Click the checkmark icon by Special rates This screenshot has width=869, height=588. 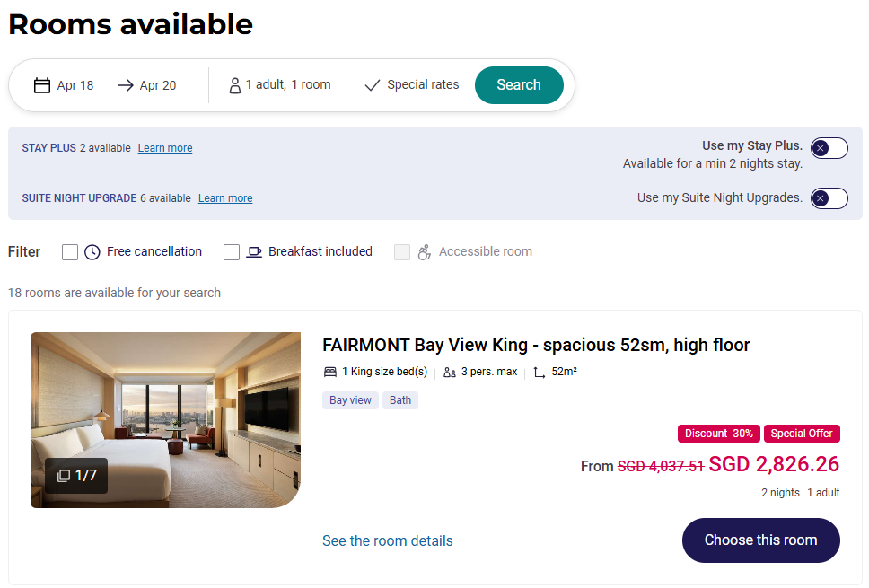[x=373, y=85]
